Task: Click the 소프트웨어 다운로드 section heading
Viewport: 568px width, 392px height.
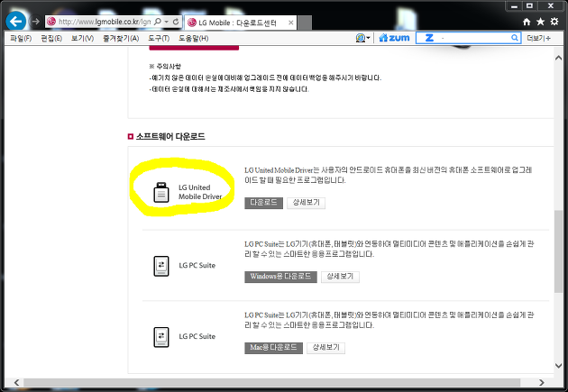Action: point(170,136)
